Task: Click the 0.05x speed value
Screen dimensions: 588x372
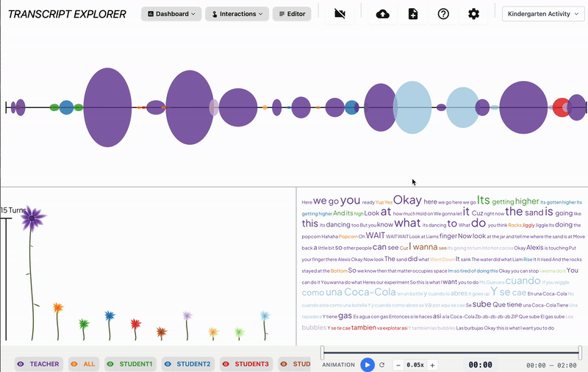Action: tap(415, 365)
